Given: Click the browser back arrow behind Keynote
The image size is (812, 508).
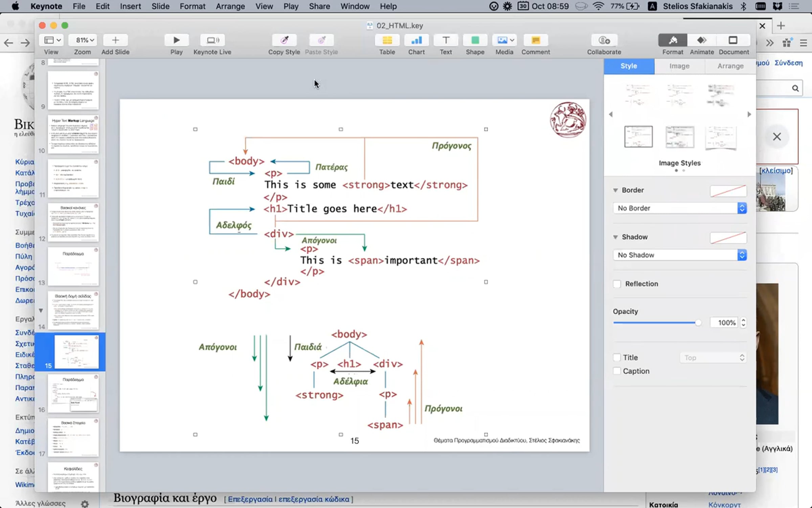Looking at the screenshot, I should pyautogui.click(x=8, y=43).
